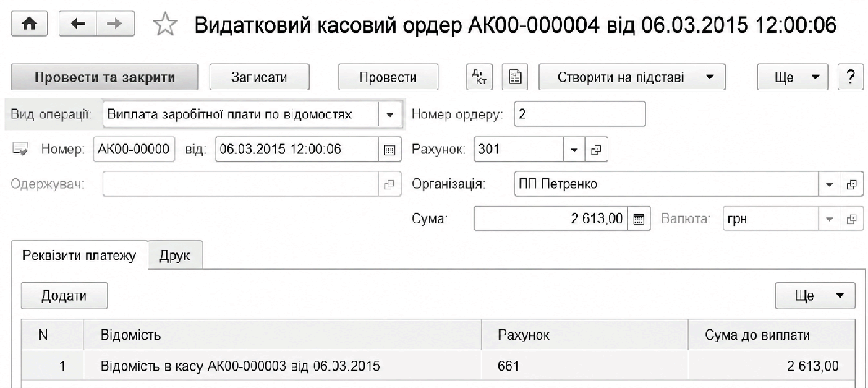Select table cell with account 661
The height and width of the screenshot is (388, 868).
[586, 366]
